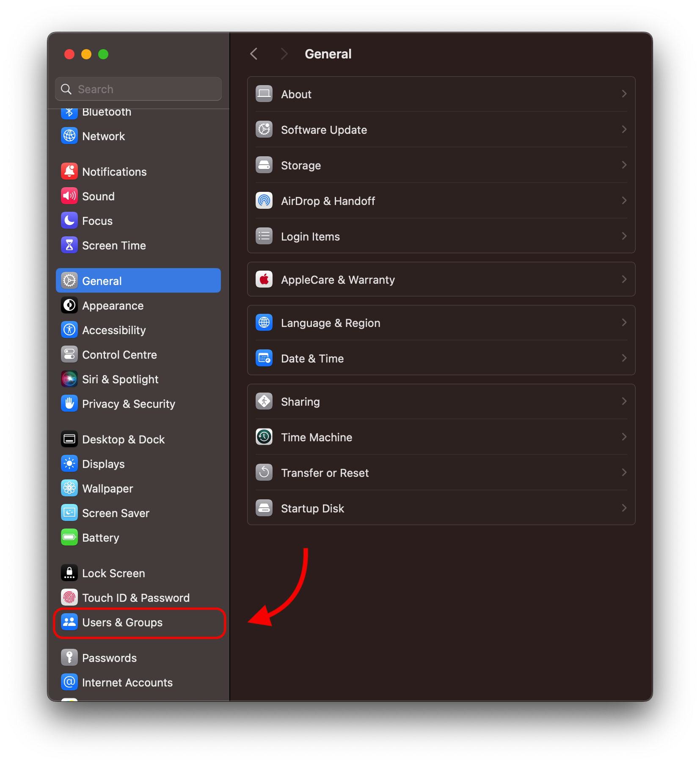Open the Sharing row label

tap(300, 401)
